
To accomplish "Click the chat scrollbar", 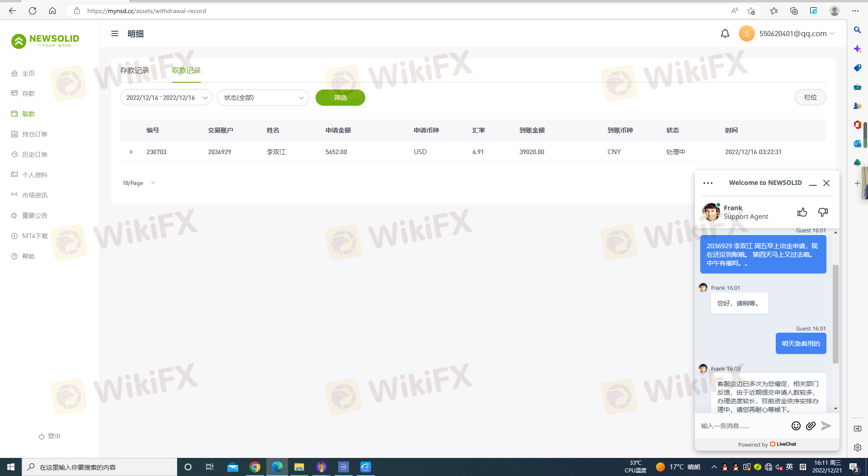I will [835, 314].
